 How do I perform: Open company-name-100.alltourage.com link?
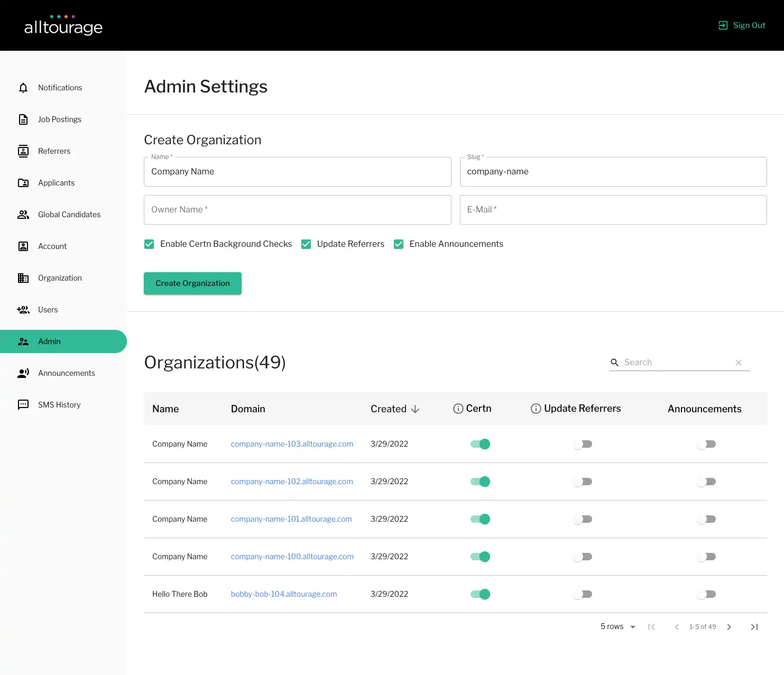[292, 557]
